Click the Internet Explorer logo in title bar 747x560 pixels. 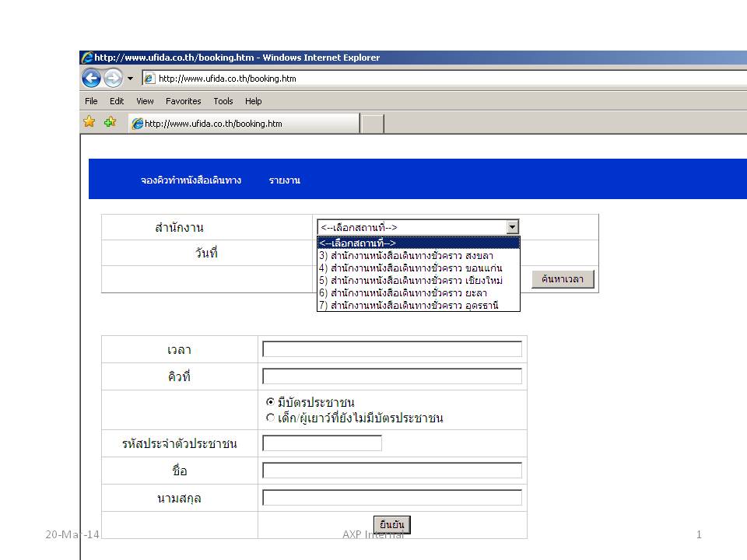[x=87, y=58]
